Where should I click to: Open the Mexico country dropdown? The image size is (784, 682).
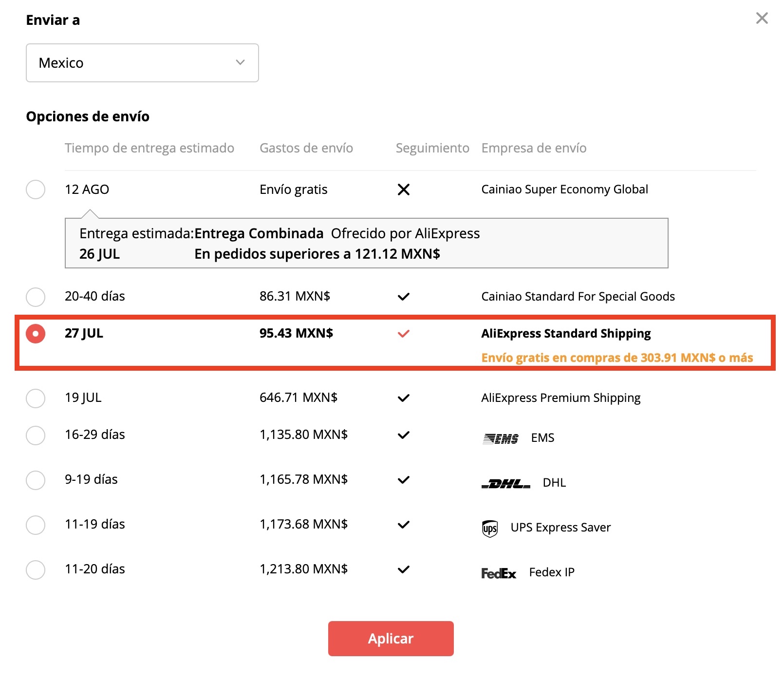(x=142, y=63)
